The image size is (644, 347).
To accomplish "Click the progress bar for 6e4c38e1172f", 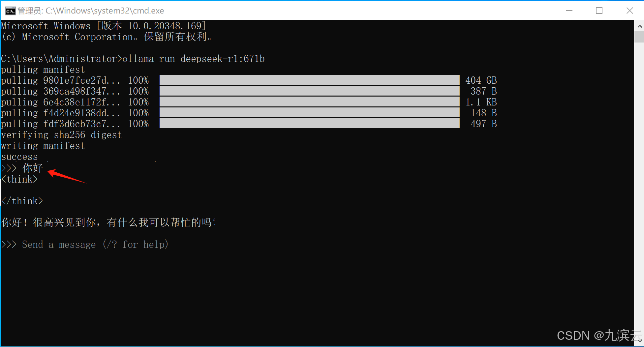I will (x=309, y=102).
